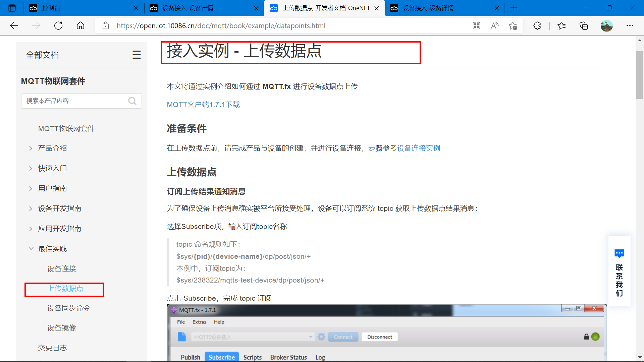Click the page vertical scrollbar thumb
The image size is (644, 362).
point(639,75)
